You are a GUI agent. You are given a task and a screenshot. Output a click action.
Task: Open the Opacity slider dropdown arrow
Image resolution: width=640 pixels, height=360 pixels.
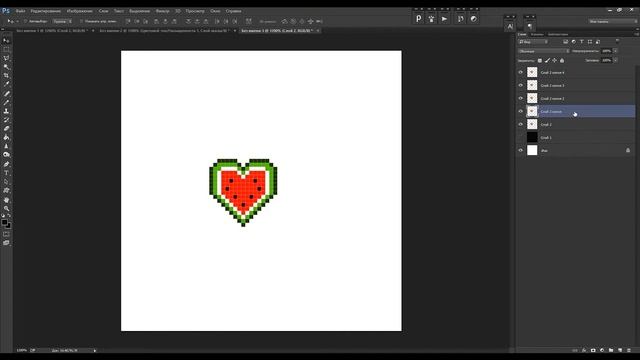click(616, 51)
